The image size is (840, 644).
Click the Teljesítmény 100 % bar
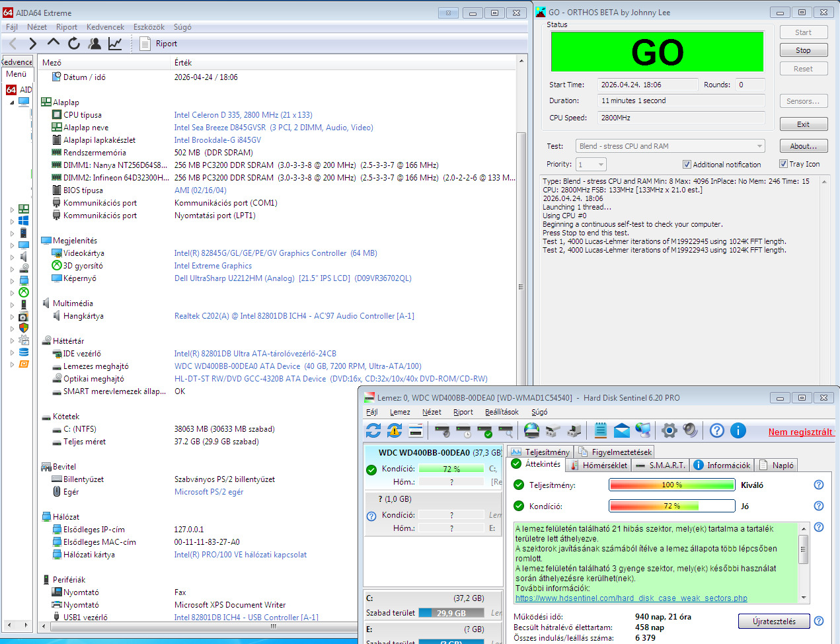(671, 485)
